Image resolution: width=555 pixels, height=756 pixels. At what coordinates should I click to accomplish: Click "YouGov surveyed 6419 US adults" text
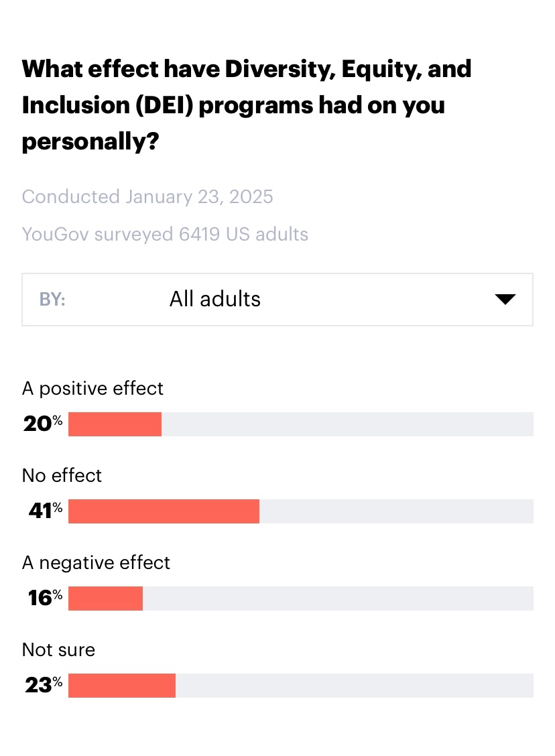165,234
